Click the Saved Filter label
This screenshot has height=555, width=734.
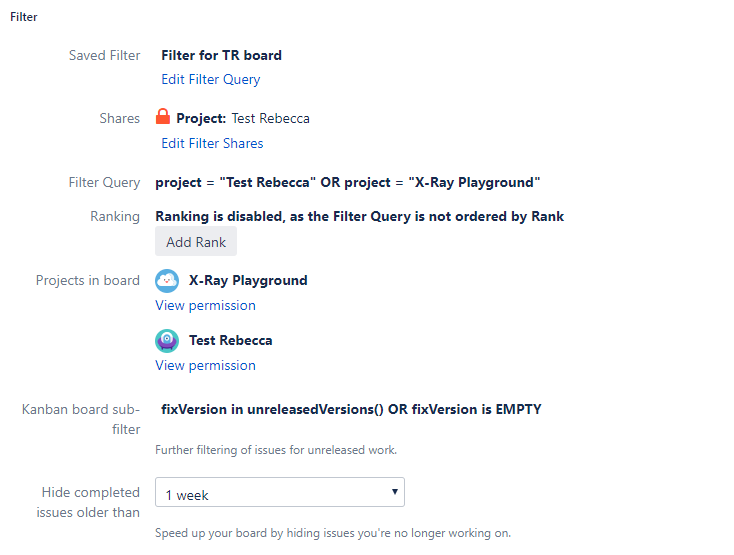[x=104, y=55]
